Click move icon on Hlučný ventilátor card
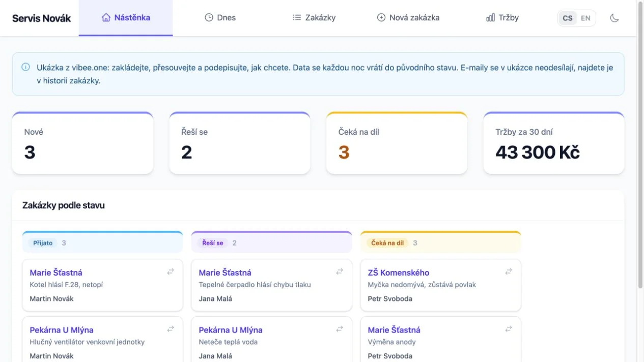Viewport: 644px width, 362px height. click(x=171, y=329)
